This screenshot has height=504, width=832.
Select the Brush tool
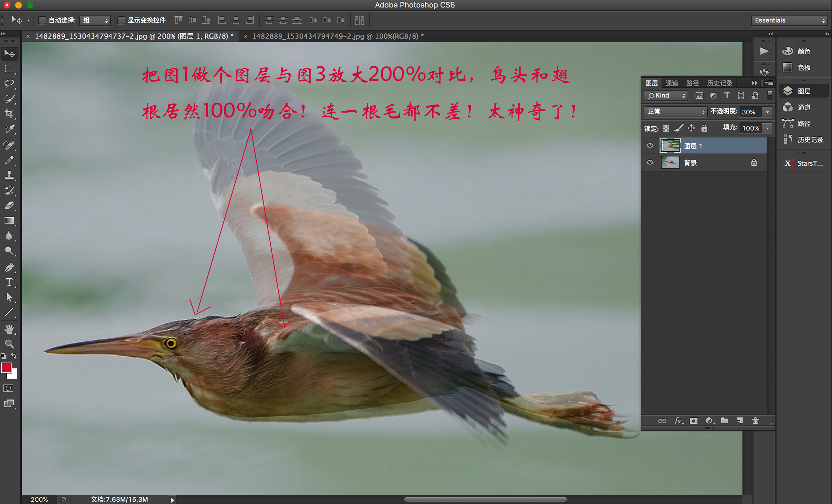click(x=9, y=161)
